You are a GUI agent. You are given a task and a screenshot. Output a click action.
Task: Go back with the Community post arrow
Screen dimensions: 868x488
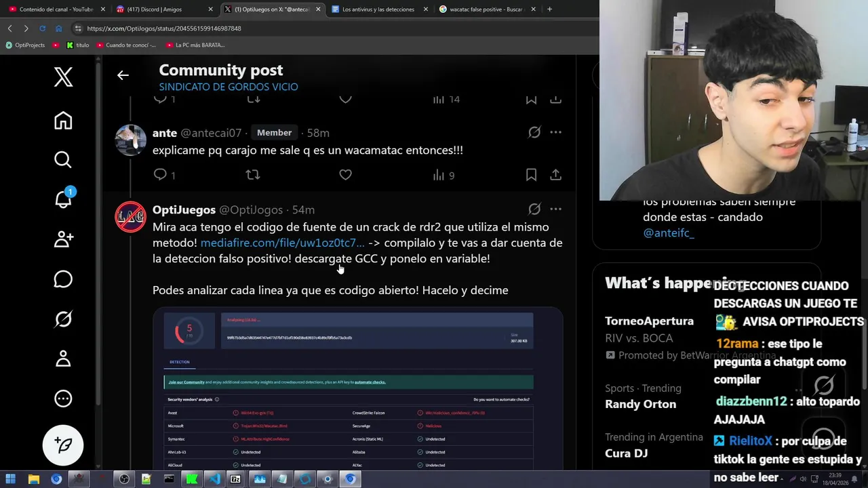point(123,75)
